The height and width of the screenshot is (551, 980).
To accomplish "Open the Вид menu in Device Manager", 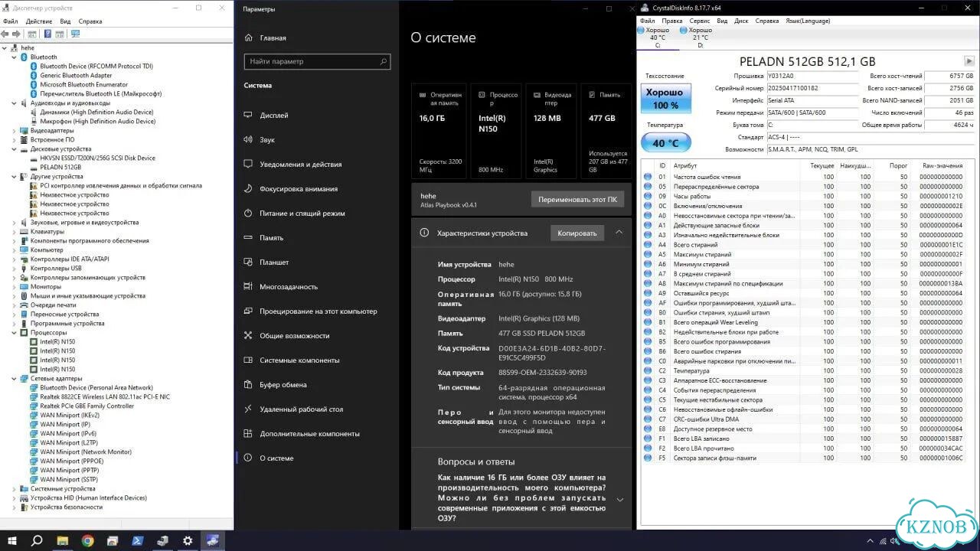I will (x=65, y=21).
